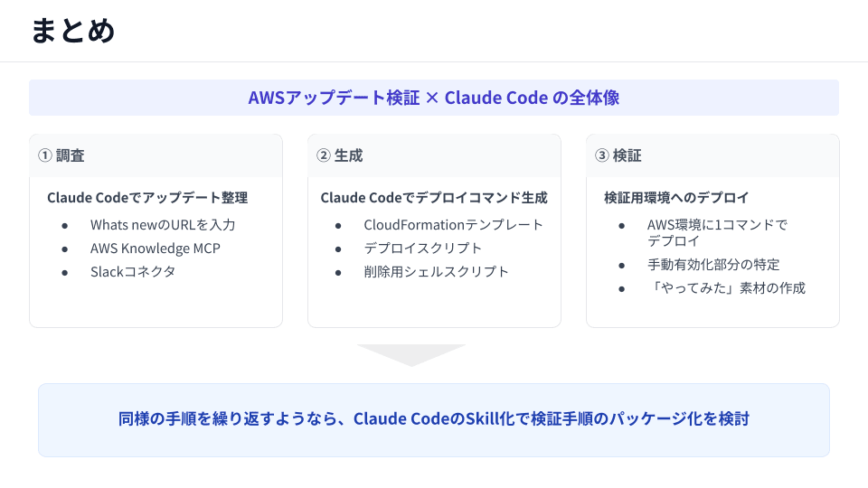Click the AWS Knowledge MCP bullet
Screen dimensions: 868x488
(155, 249)
